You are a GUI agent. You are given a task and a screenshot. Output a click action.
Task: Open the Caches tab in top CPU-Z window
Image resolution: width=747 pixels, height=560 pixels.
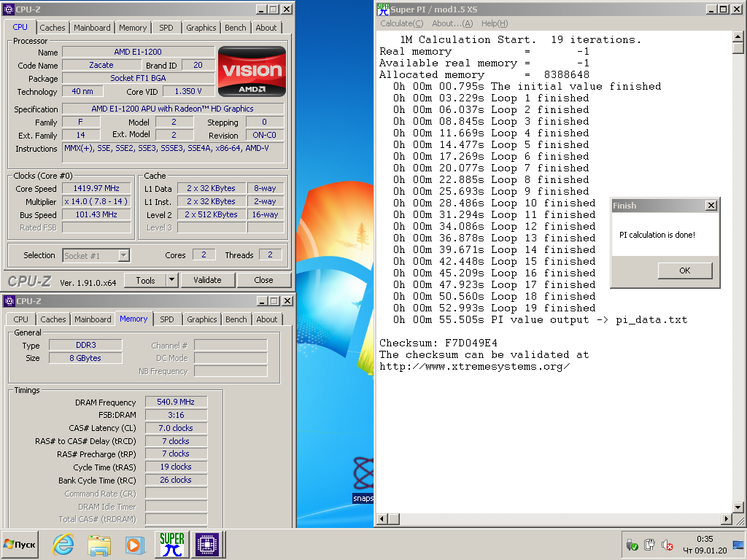point(53,28)
